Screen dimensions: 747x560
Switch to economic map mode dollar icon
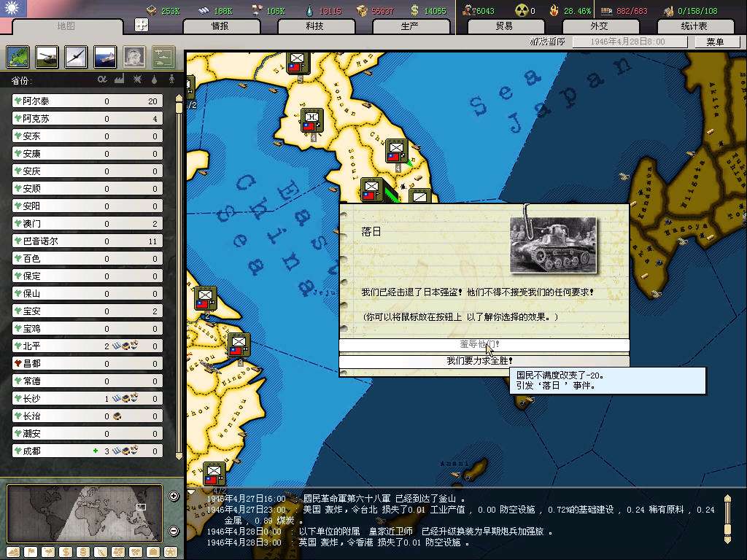tap(66, 553)
